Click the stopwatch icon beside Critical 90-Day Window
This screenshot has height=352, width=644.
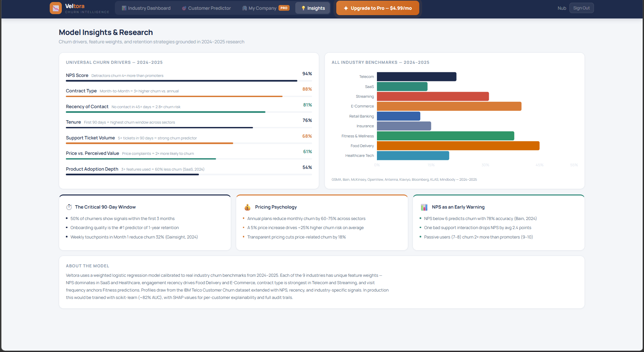tap(69, 207)
